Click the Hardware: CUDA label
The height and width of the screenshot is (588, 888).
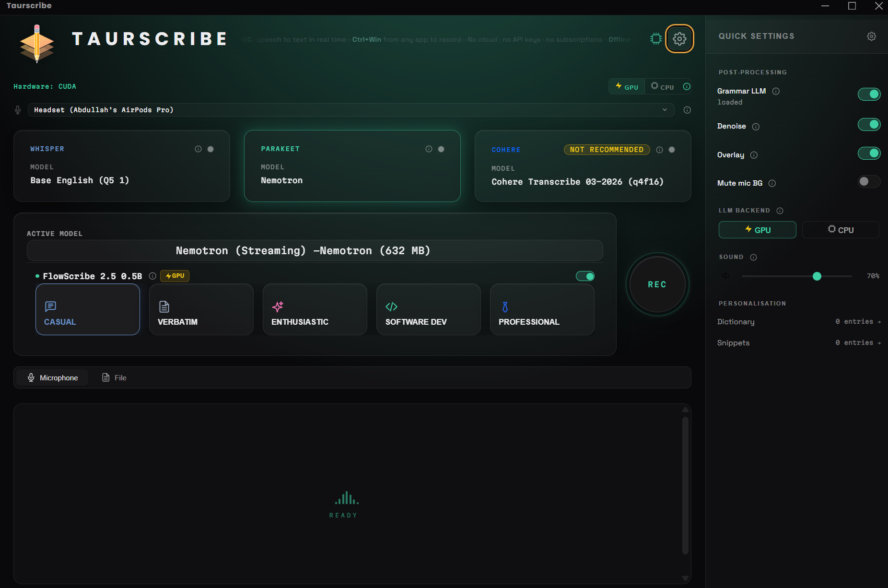pos(45,87)
